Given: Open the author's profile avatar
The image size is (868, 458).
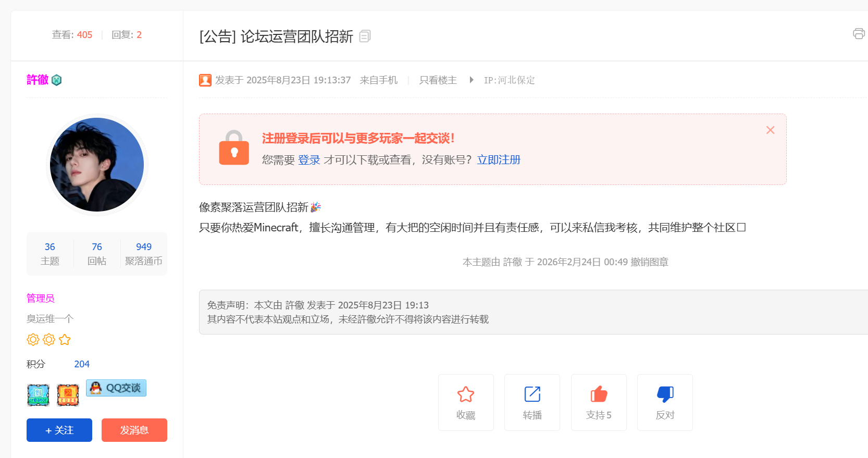Looking at the screenshot, I should pos(97,165).
